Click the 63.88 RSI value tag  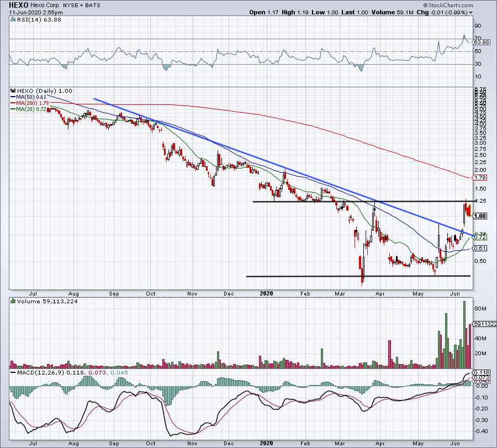point(482,42)
